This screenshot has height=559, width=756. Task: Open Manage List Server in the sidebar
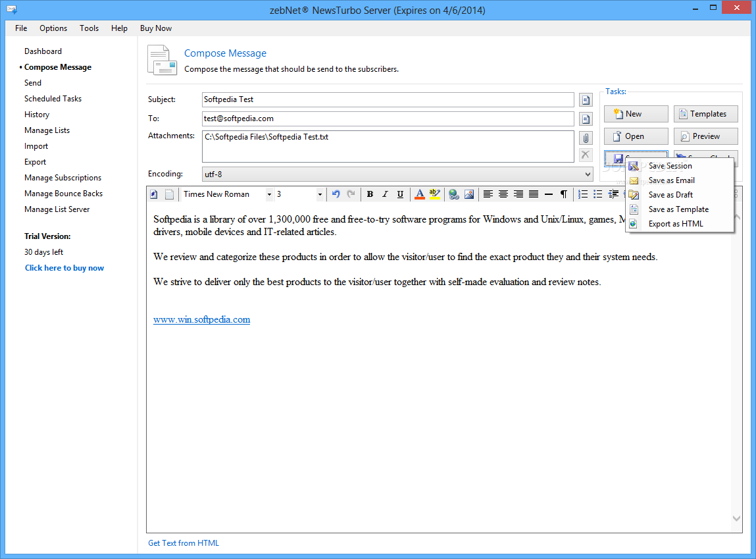pyautogui.click(x=57, y=209)
